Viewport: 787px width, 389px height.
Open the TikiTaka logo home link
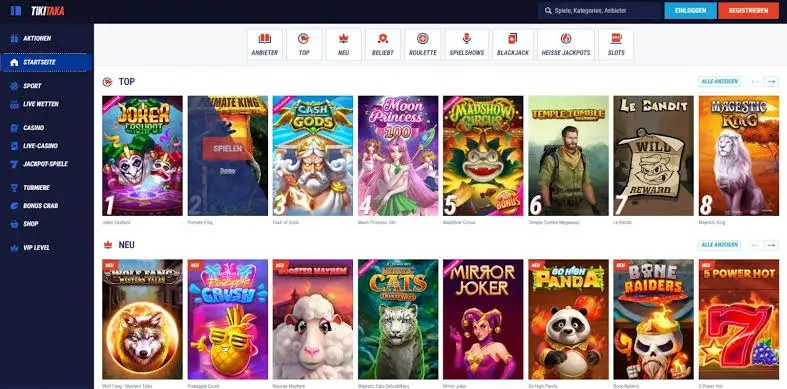48,11
